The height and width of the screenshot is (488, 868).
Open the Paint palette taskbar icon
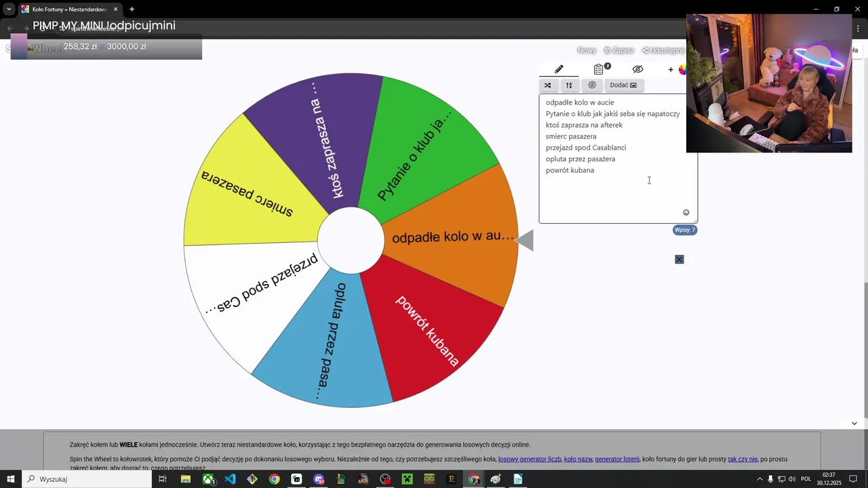tap(496, 479)
